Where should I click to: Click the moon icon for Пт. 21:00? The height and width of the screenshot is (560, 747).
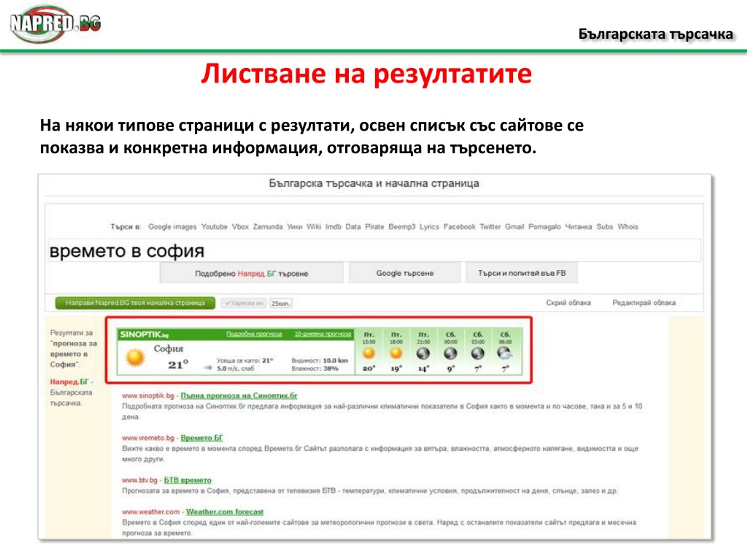point(423,353)
